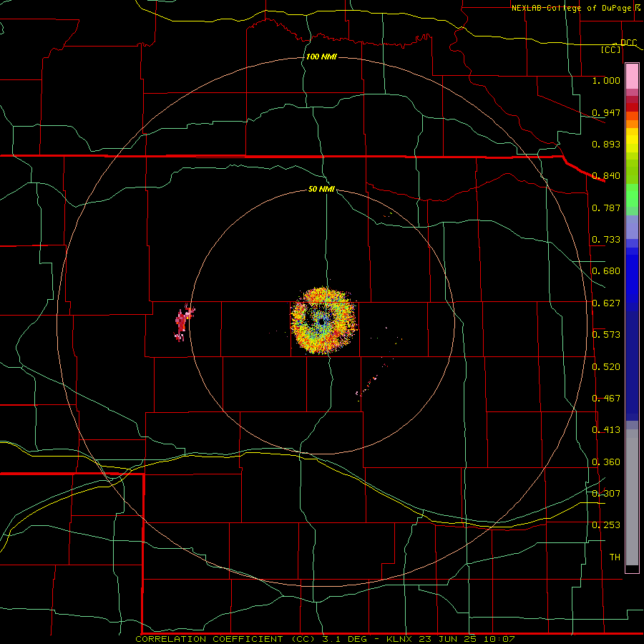Image resolution: width=644 pixels, height=644 pixels.
Task: Click the 0.467 scale value
Action: [606, 399]
